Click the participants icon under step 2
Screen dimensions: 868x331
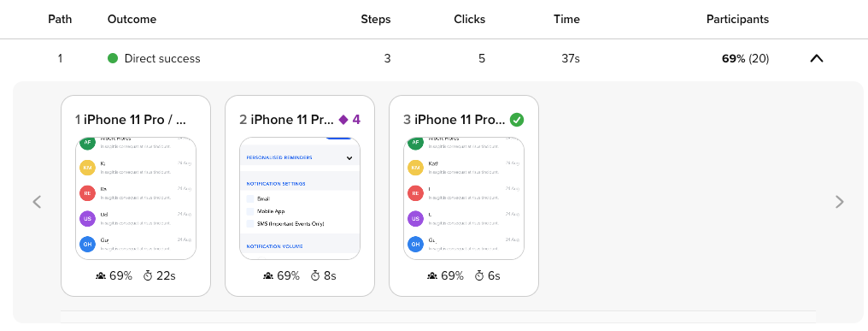click(x=268, y=275)
